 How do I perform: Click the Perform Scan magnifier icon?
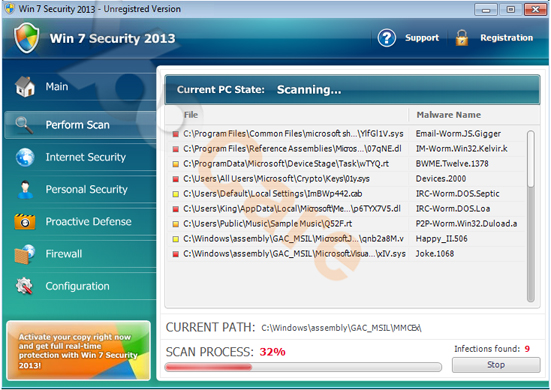click(x=24, y=125)
